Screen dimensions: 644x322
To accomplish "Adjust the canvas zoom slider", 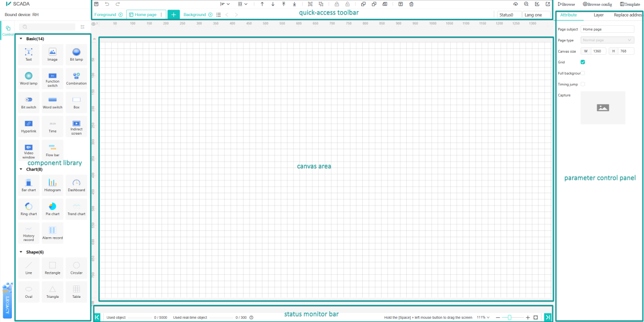I will 509,317.
